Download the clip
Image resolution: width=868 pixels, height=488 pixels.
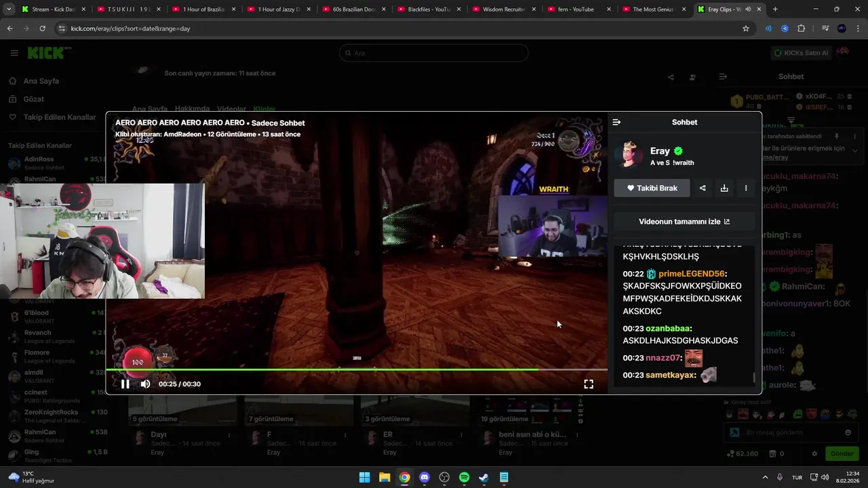(x=724, y=188)
